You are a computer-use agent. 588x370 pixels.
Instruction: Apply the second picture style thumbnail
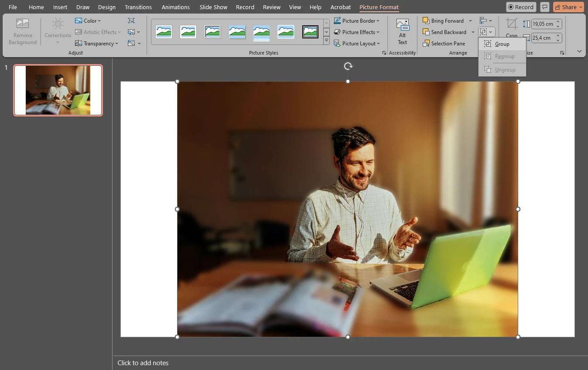pyautogui.click(x=188, y=31)
